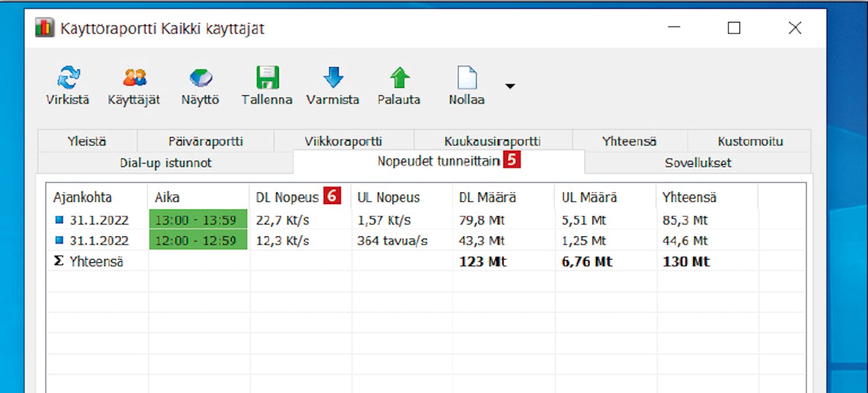
Task: Click the app icon in title bar
Action: 45,28
